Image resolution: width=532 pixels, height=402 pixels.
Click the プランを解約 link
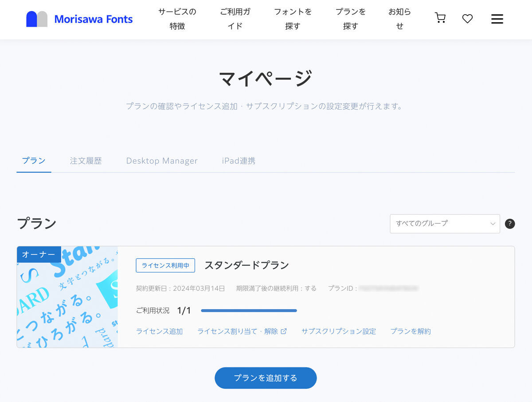click(411, 331)
